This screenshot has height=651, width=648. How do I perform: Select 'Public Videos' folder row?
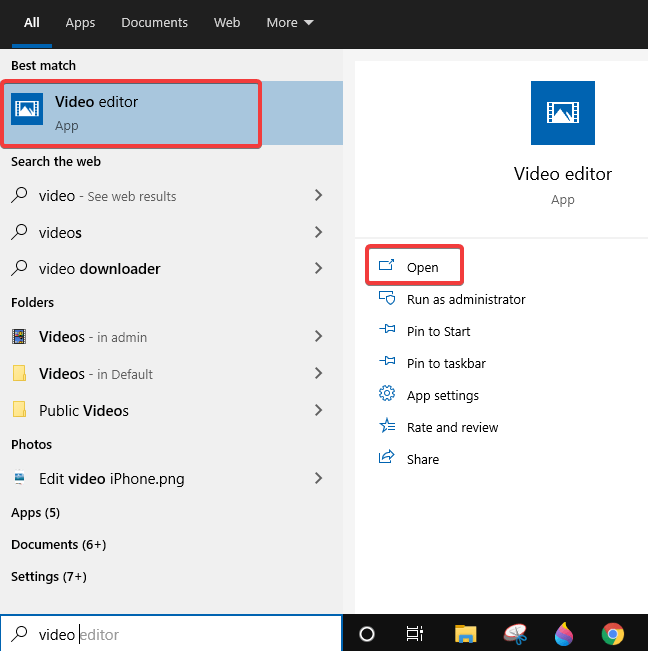[x=171, y=410]
